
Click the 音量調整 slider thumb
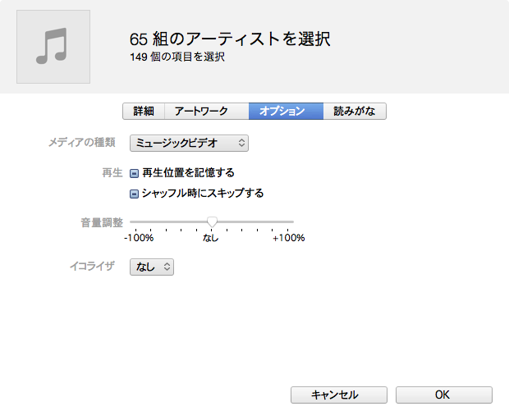212,221
